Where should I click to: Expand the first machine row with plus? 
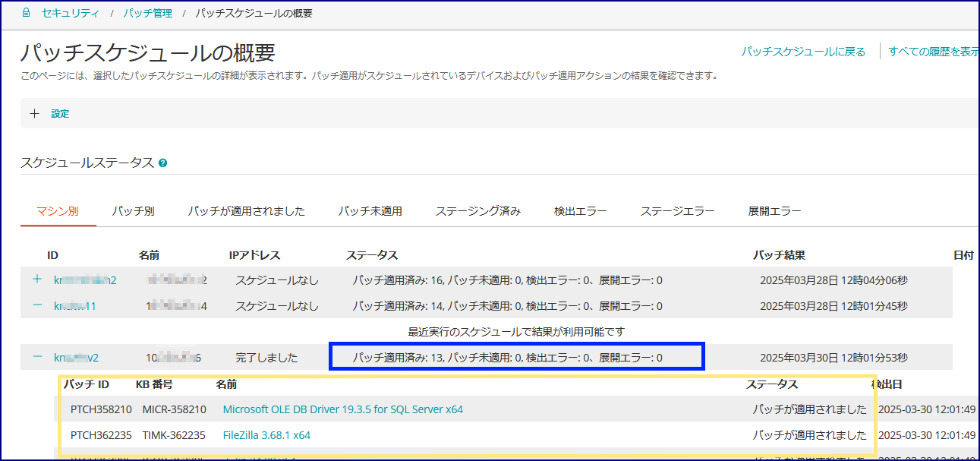[37, 279]
